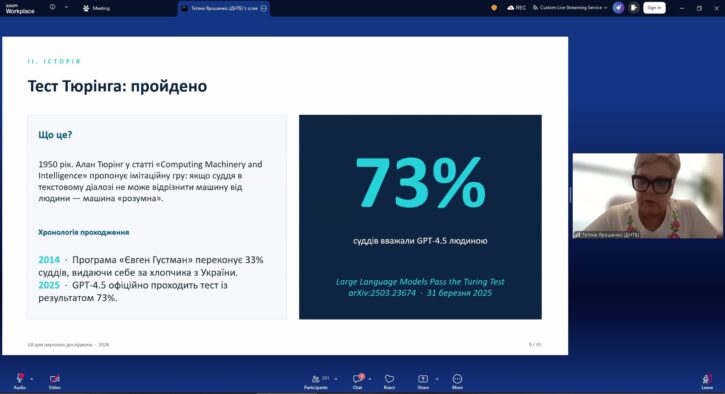Open the options icon on the shared screen tab
725x394 pixels.
(x=264, y=8)
